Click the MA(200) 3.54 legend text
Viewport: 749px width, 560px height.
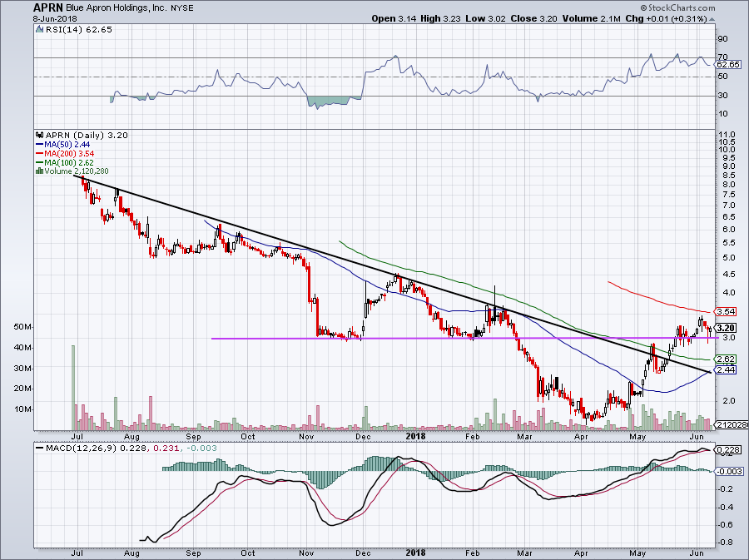[69, 154]
